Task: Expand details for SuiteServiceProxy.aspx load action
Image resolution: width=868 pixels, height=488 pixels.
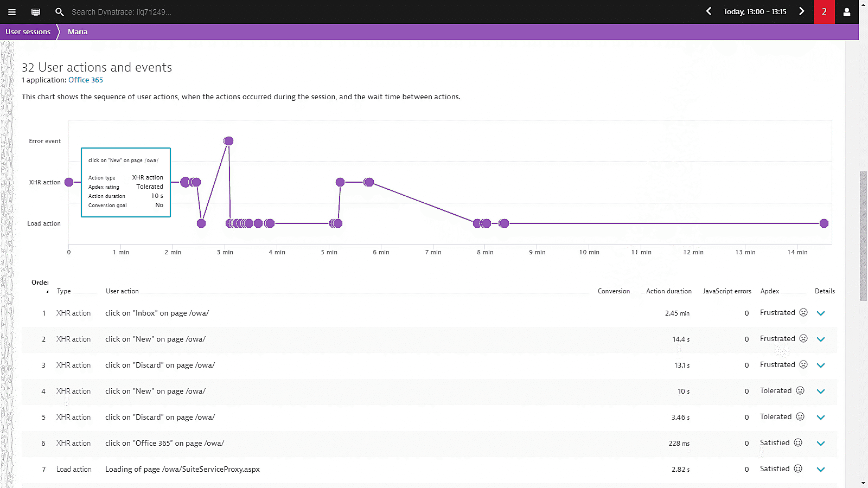Action: 821,470
